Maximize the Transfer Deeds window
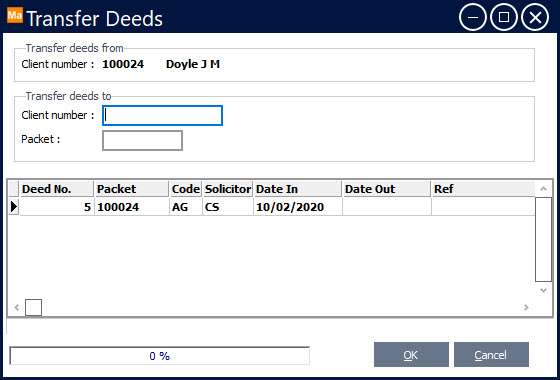This screenshot has width=560, height=380. [x=504, y=17]
